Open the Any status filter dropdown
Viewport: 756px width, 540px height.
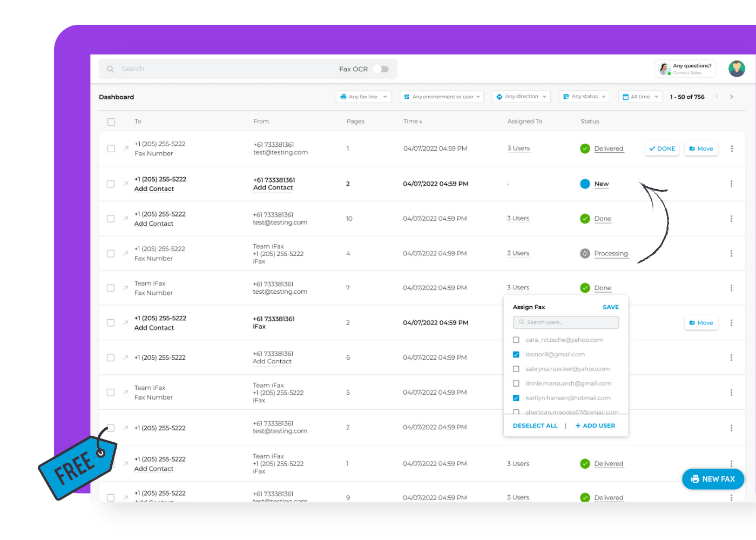[x=584, y=97]
